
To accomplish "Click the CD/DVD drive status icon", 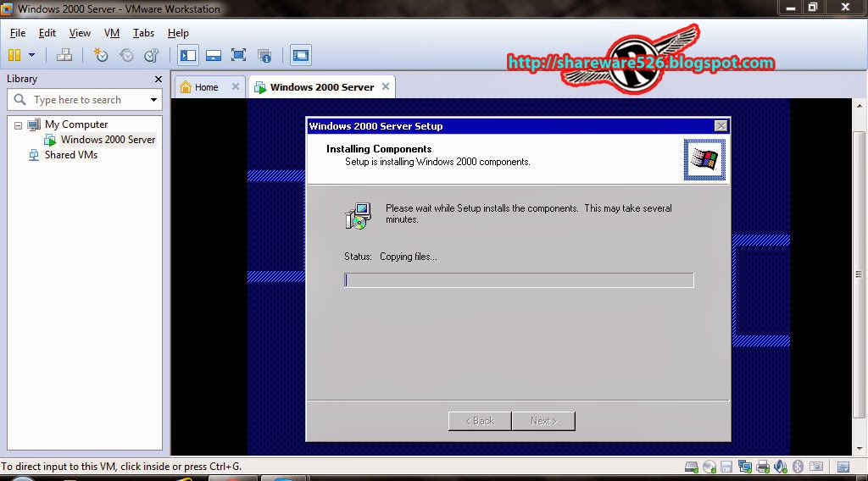I will (709, 467).
